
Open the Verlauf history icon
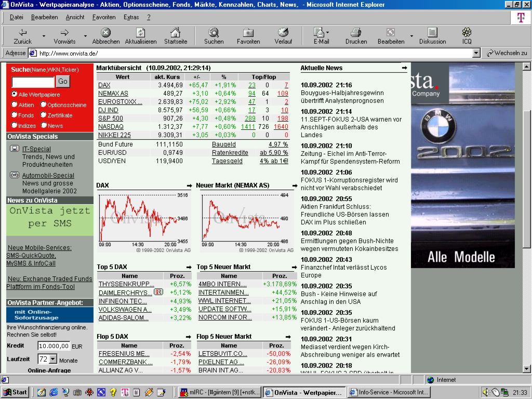point(283,35)
